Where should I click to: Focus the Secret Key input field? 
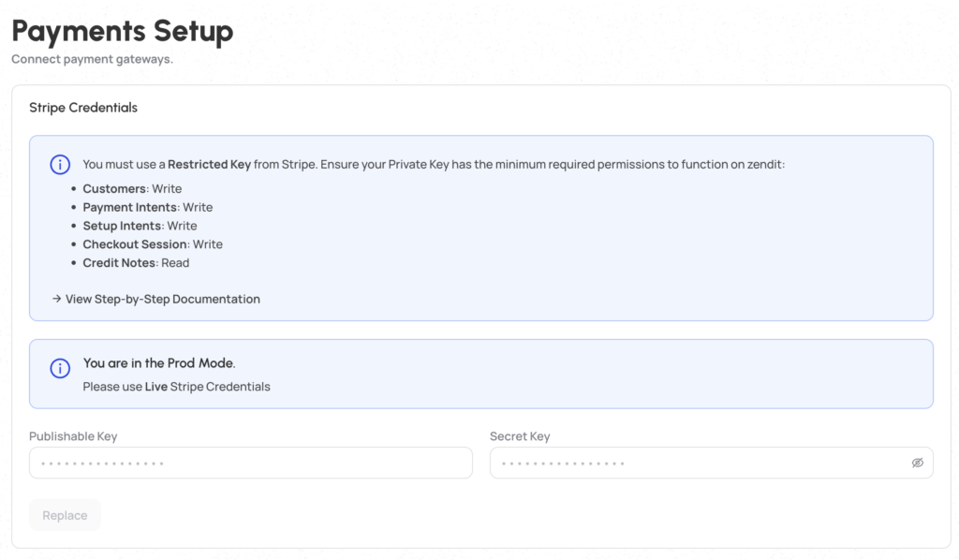[698, 463]
